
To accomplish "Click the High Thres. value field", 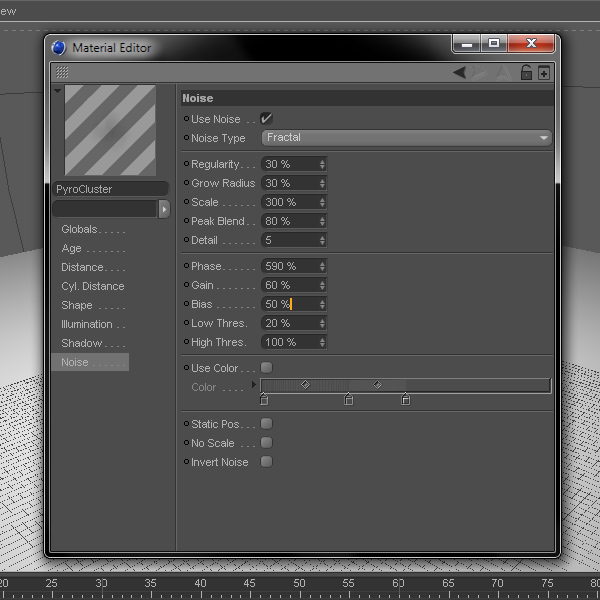I will [294, 342].
